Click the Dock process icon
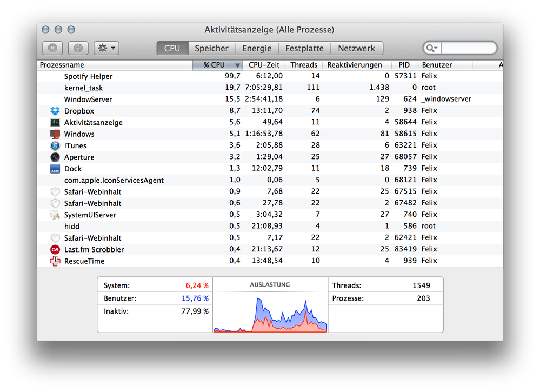This screenshot has width=540, height=392. (55, 169)
